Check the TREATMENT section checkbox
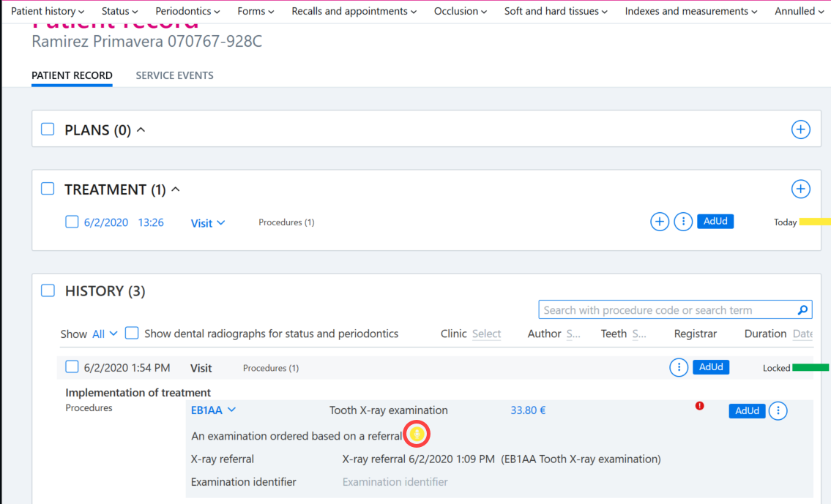 (x=48, y=189)
